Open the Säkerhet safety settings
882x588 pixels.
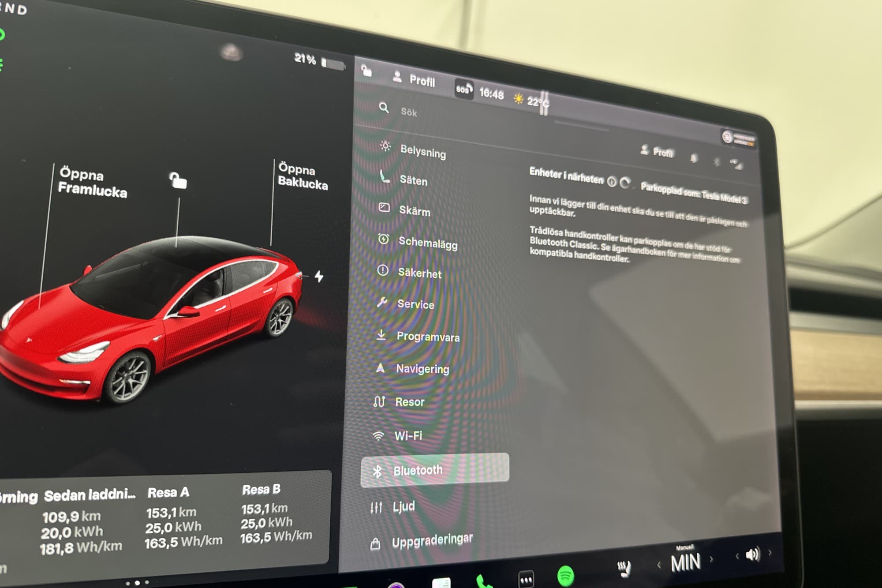click(x=409, y=272)
